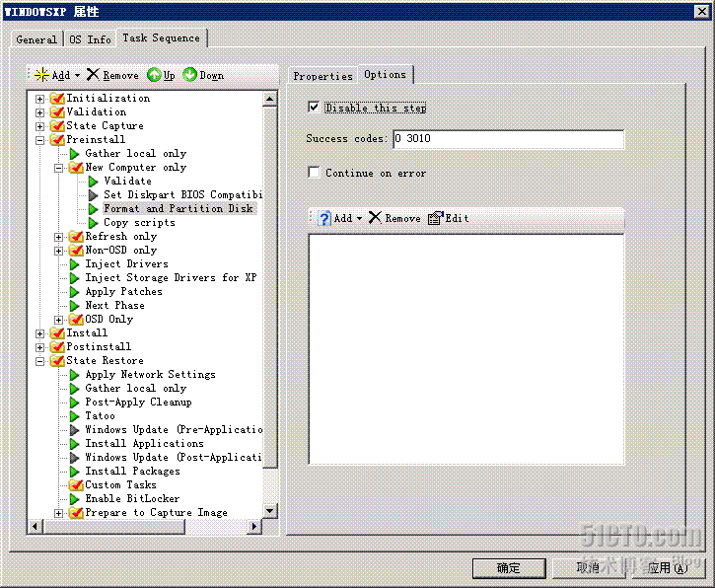Cancel with the 取消 button

click(x=589, y=568)
